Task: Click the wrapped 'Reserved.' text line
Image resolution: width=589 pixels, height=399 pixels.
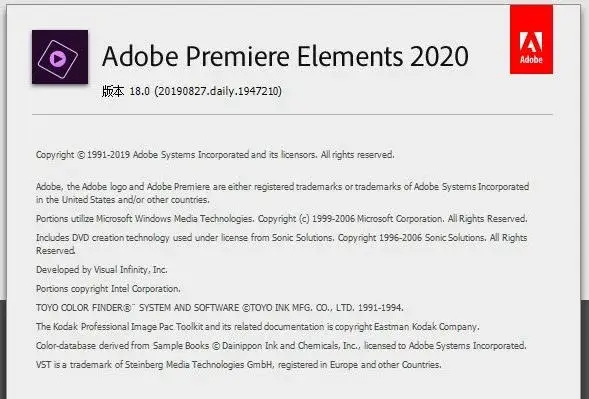Action: [x=56, y=251]
